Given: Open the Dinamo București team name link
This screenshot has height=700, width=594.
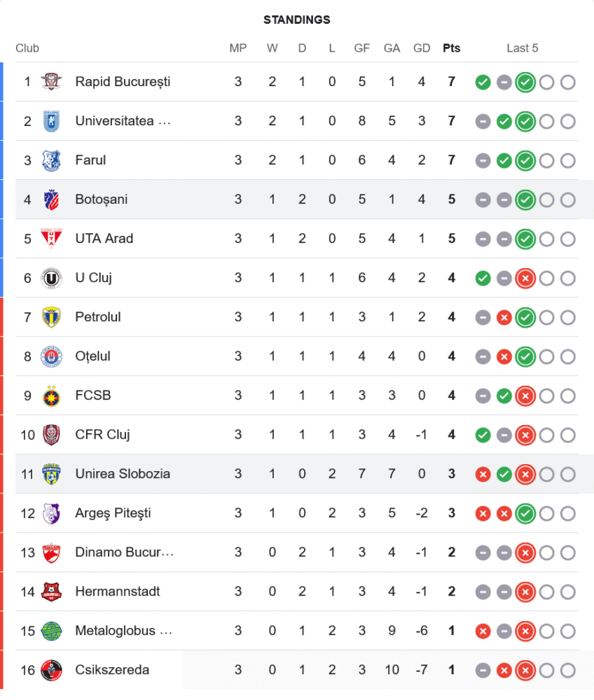Looking at the screenshot, I should tap(124, 552).
